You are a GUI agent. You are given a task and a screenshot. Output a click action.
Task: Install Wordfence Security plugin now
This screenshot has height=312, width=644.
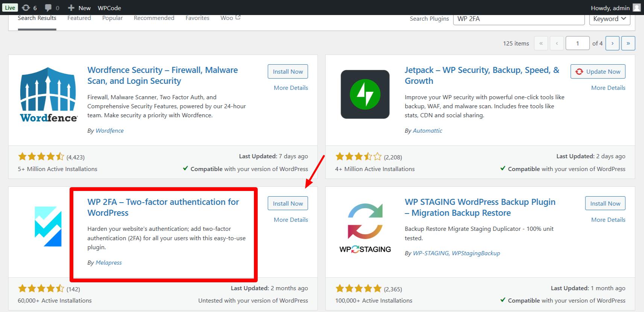tap(288, 71)
